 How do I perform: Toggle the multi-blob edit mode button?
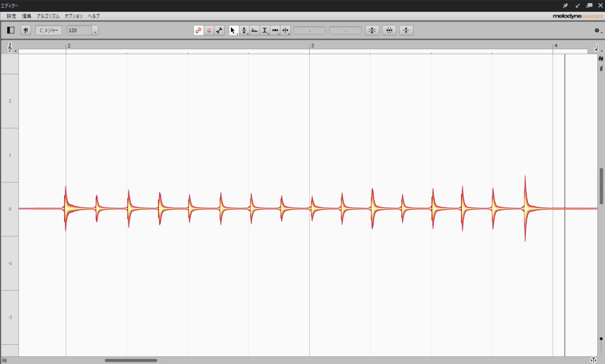tap(199, 30)
